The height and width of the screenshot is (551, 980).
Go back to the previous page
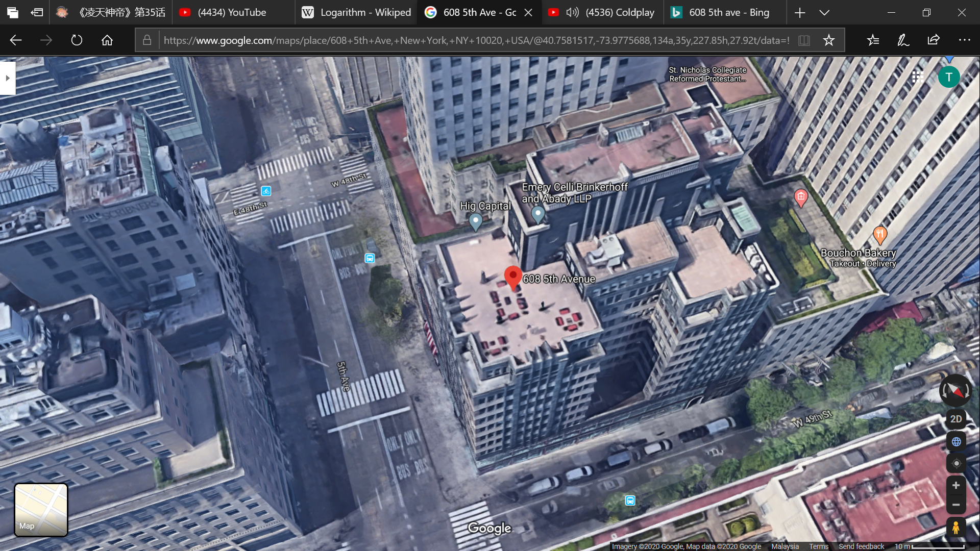coord(16,40)
